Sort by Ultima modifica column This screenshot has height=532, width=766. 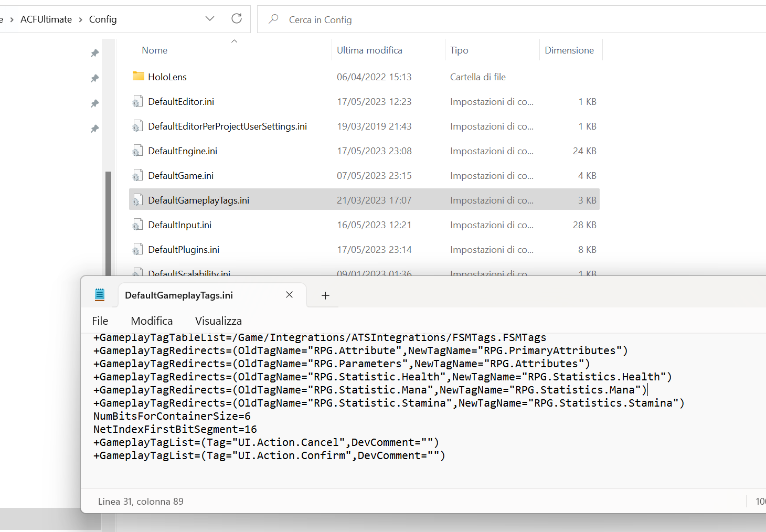[369, 50]
